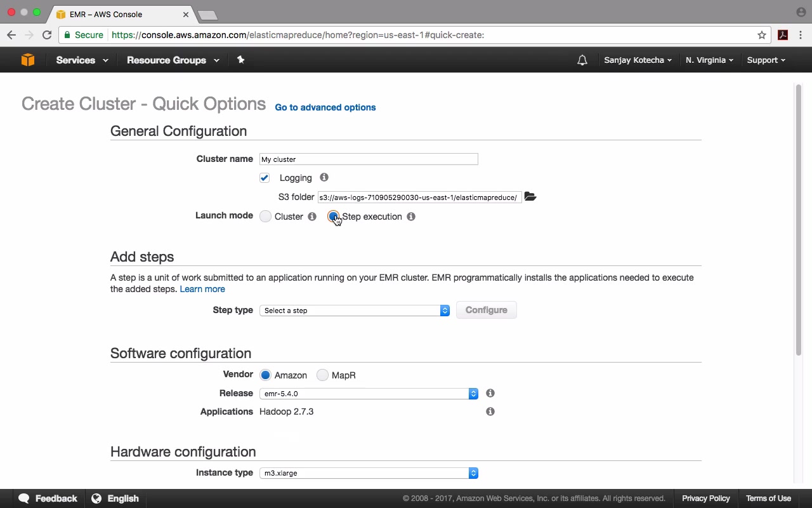Open the Terms of Use link
This screenshot has width=812, height=508.
tap(768, 498)
